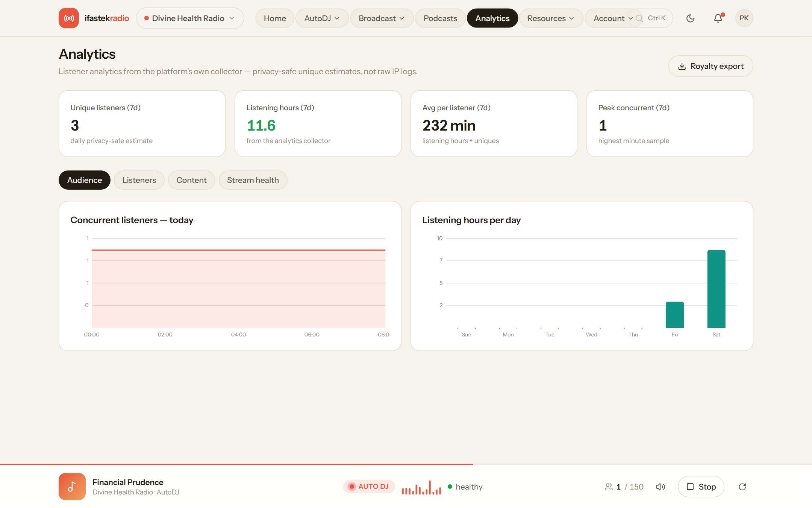The width and height of the screenshot is (812, 508).
Task: Click the track progress bar above the player
Action: [406, 464]
